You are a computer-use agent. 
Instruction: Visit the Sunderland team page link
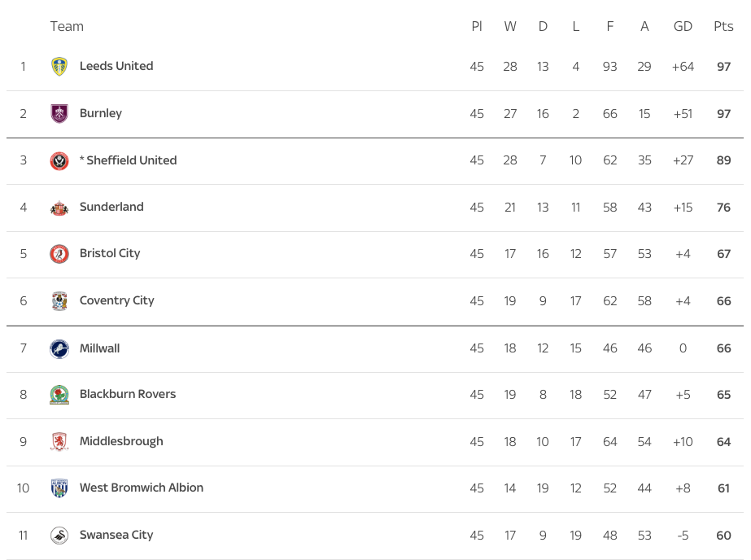(111, 207)
